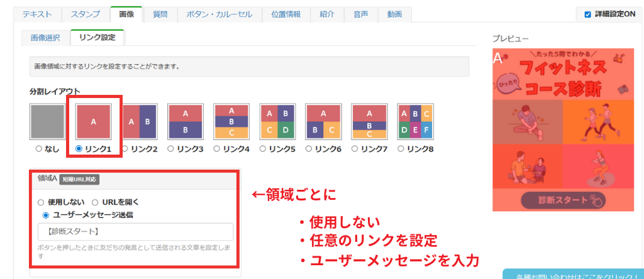
Task: Pick the six-area A to F layout thumbnail
Action: (x=415, y=122)
